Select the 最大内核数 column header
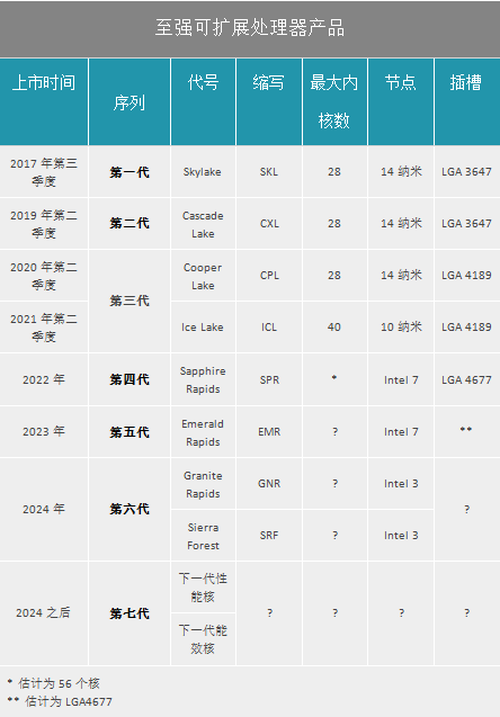500x717 pixels. tap(334, 102)
